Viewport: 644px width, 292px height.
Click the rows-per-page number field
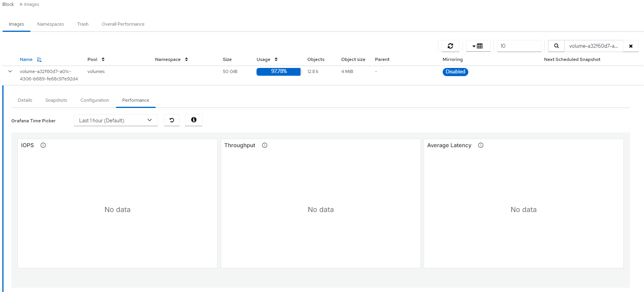click(x=519, y=46)
